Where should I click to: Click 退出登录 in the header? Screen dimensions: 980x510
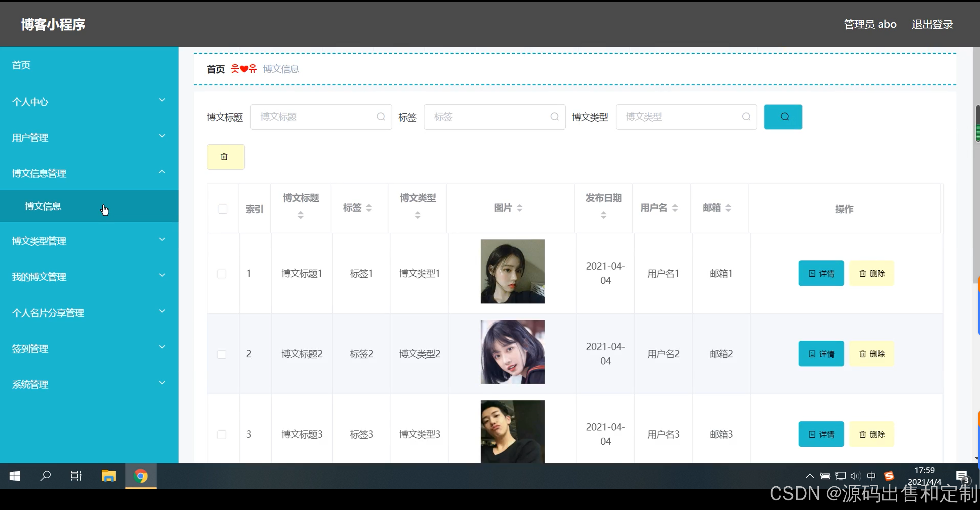pyautogui.click(x=932, y=25)
